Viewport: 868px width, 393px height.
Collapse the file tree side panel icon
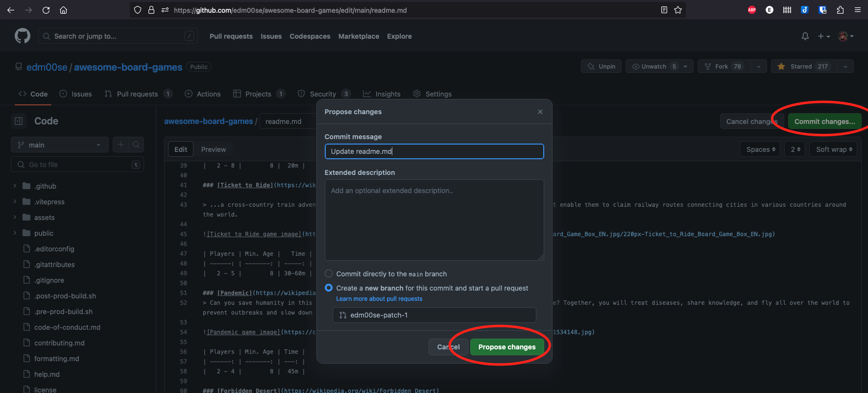click(x=19, y=121)
